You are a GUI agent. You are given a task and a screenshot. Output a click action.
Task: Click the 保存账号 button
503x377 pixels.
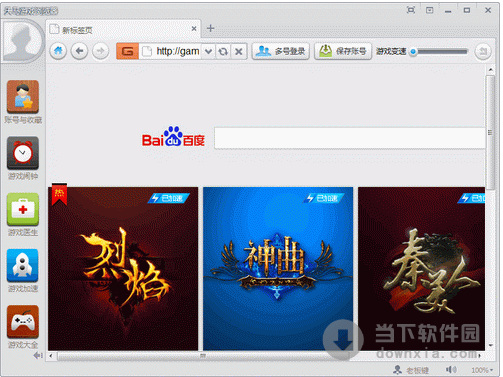point(343,51)
